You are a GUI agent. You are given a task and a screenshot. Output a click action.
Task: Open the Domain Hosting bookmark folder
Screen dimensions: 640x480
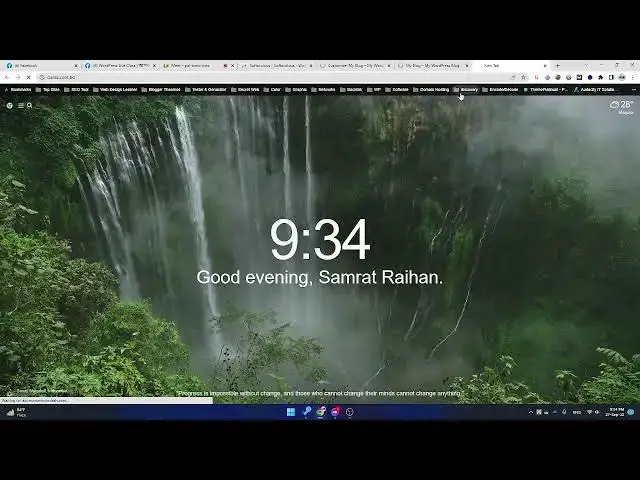pos(431,89)
